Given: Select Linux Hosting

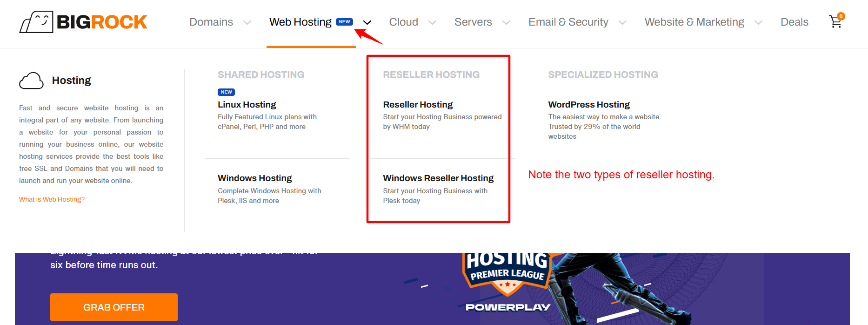Looking at the screenshot, I should pos(247,105).
